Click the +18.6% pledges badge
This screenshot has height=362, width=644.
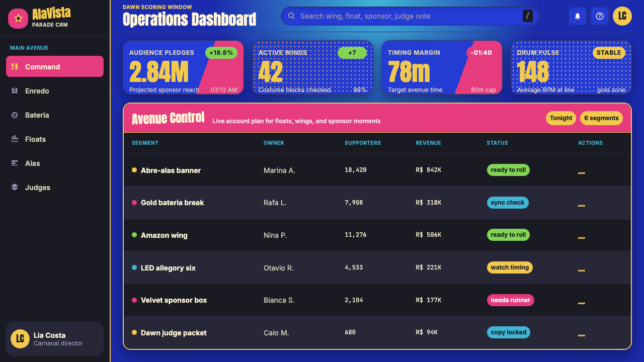tap(221, 53)
